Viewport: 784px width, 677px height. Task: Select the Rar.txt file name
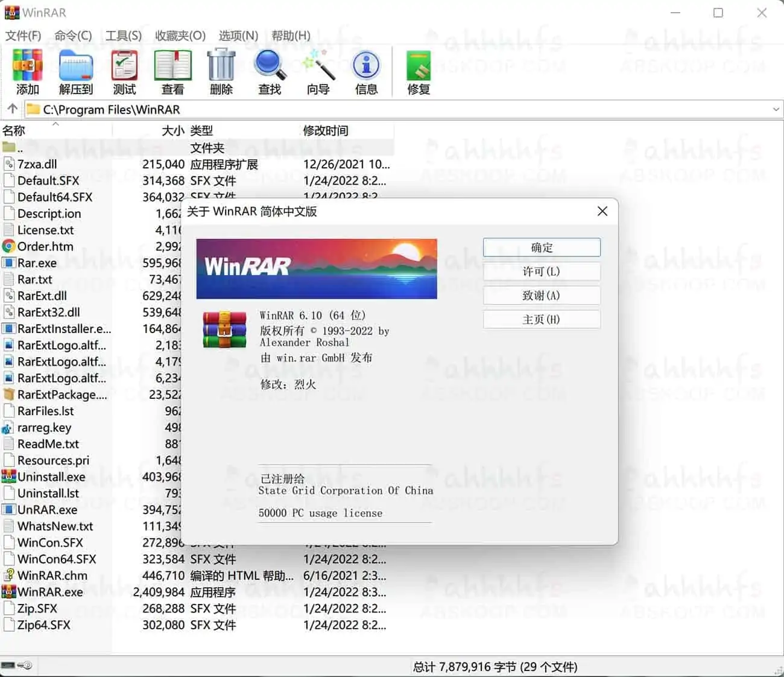tap(34, 279)
